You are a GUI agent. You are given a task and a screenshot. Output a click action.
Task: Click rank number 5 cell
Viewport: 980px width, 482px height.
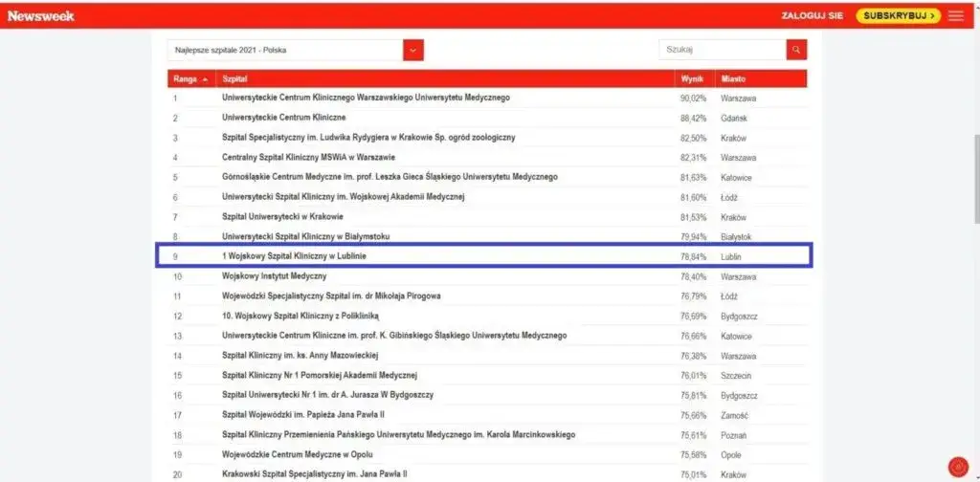176,177
